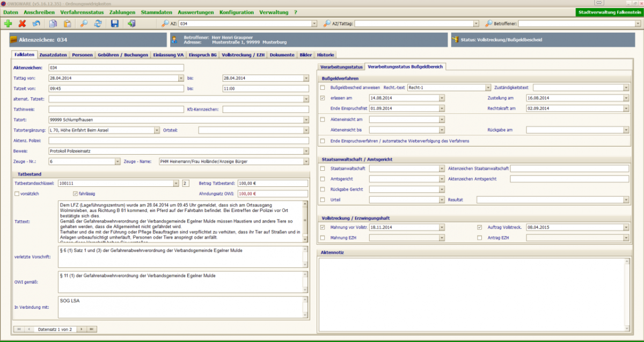Click the green plus add-record icon

(8, 24)
